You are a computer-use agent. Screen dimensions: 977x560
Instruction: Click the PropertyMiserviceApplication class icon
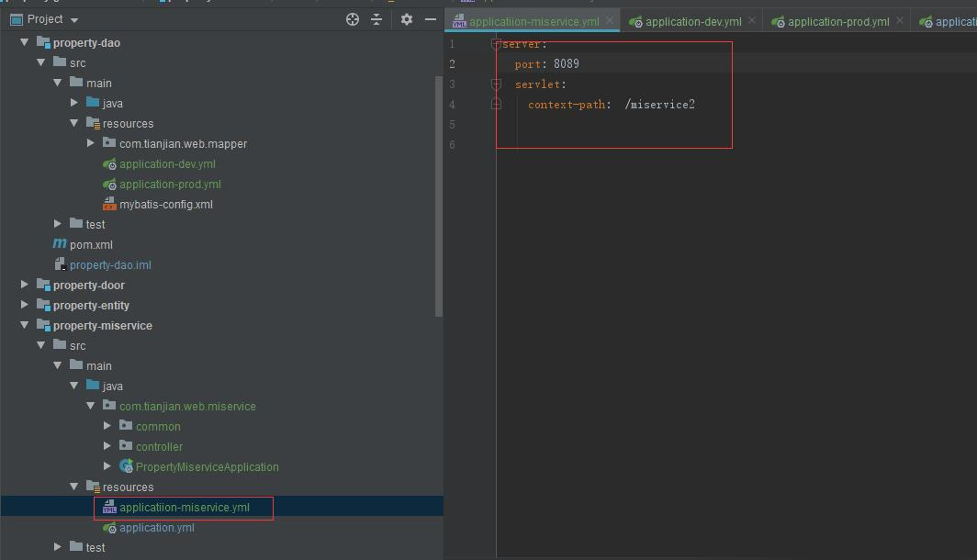point(126,466)
